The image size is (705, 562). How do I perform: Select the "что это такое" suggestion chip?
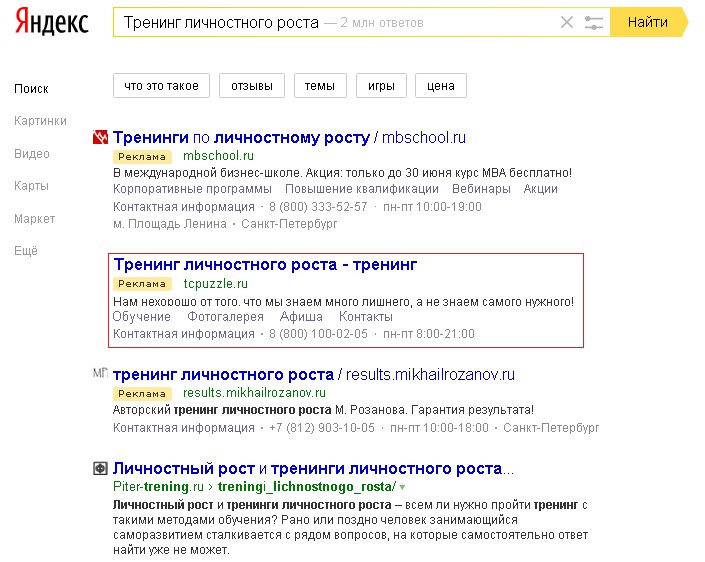click(x=161, y=86)
